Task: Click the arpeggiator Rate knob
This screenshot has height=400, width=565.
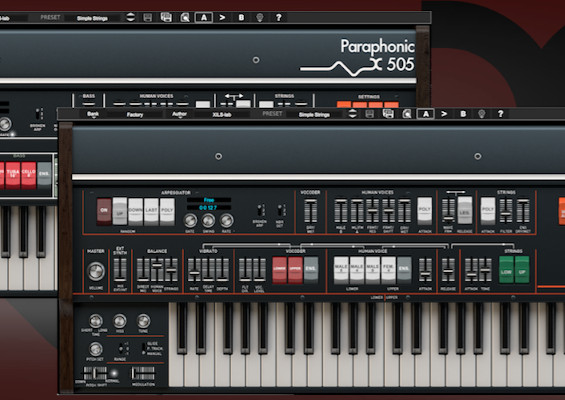Action: [226, 220]
